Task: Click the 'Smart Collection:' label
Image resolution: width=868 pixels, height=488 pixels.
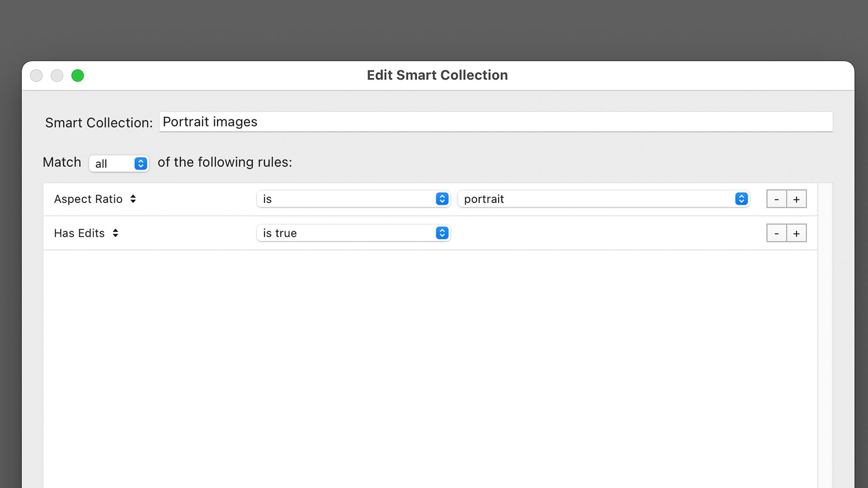Action: coord(99,123)
